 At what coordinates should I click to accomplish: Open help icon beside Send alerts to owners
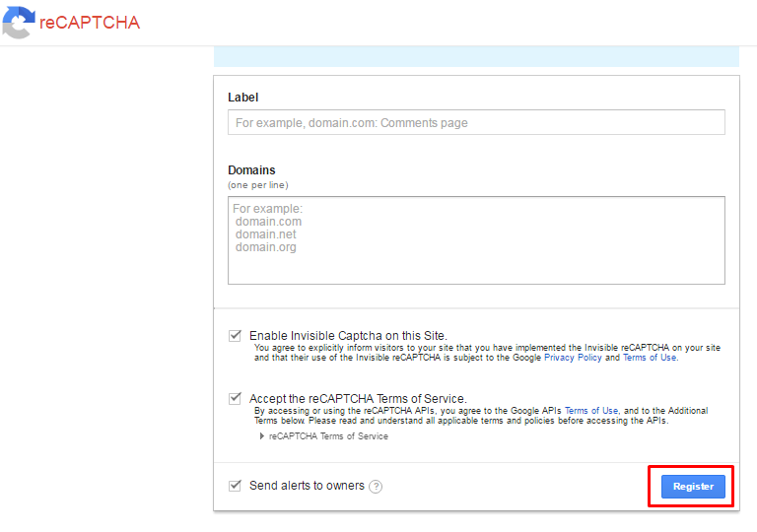click(376, 487)
